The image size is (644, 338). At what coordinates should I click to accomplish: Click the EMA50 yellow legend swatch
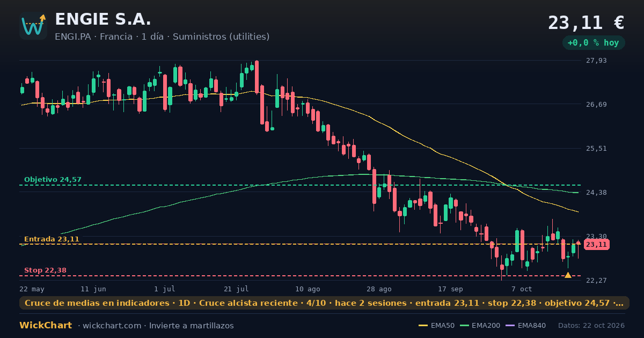pyautogui.click(x=423, y=326)
